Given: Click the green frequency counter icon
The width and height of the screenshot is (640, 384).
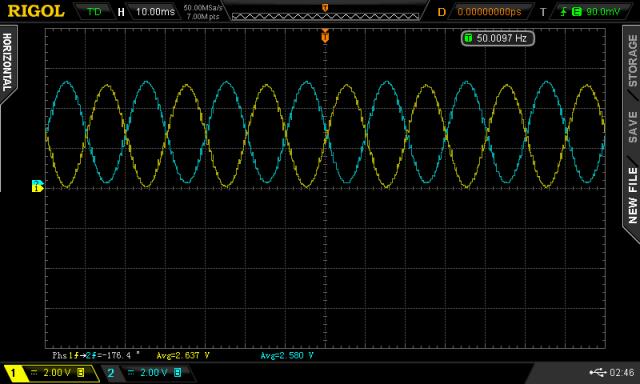Looking at the screenshot, I should tap(468, 38).
